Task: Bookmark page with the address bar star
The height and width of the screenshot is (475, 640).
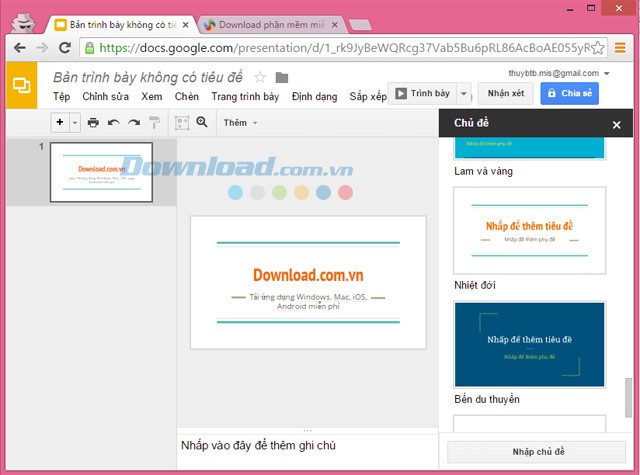Action: pos(597,48)
